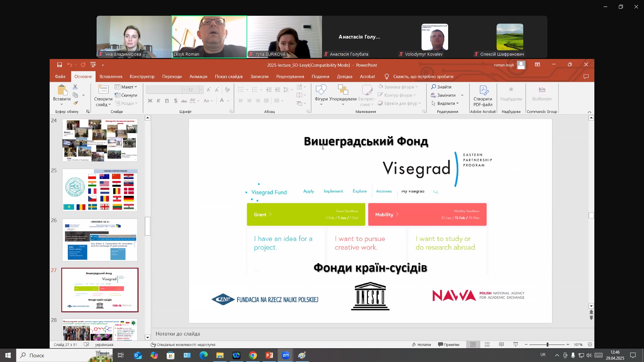Click the Знайти search tool
This screenshot has height=362, width=644.
tap(441, 87)
